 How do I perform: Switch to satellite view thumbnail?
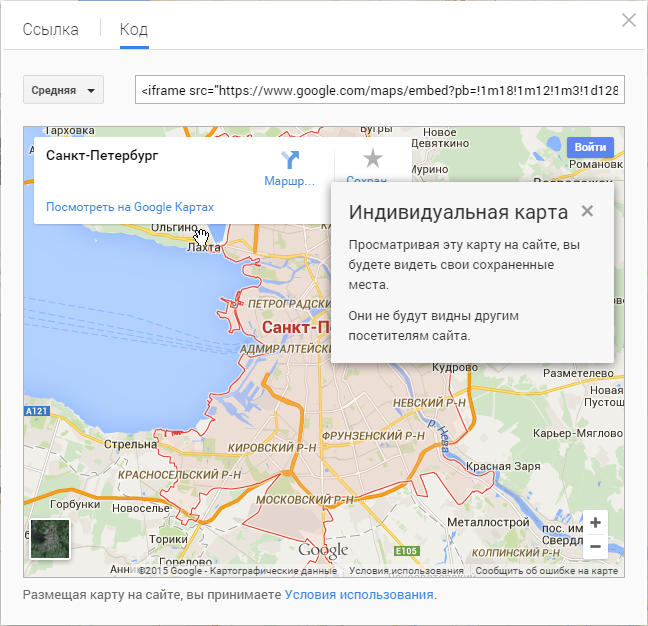(50, 538)
